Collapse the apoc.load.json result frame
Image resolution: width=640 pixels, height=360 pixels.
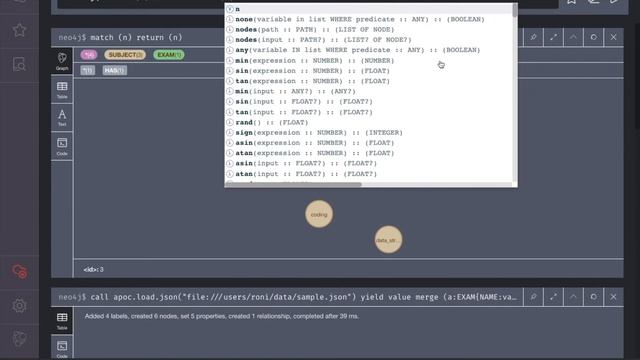pos(573,297)
